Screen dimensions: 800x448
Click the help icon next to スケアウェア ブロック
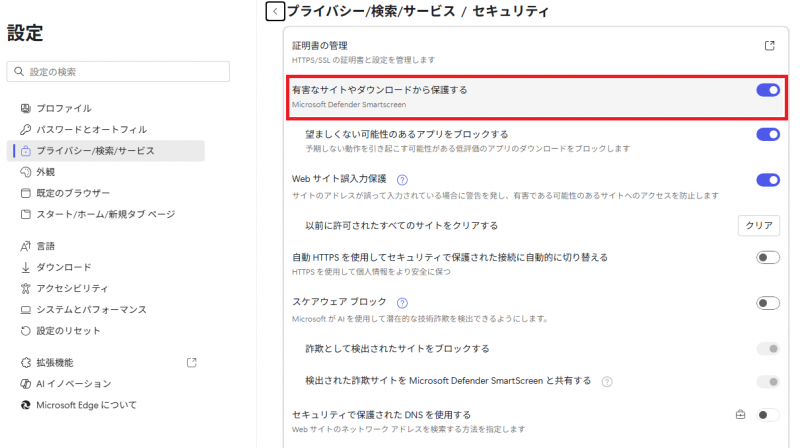click(x=402, y=303)
